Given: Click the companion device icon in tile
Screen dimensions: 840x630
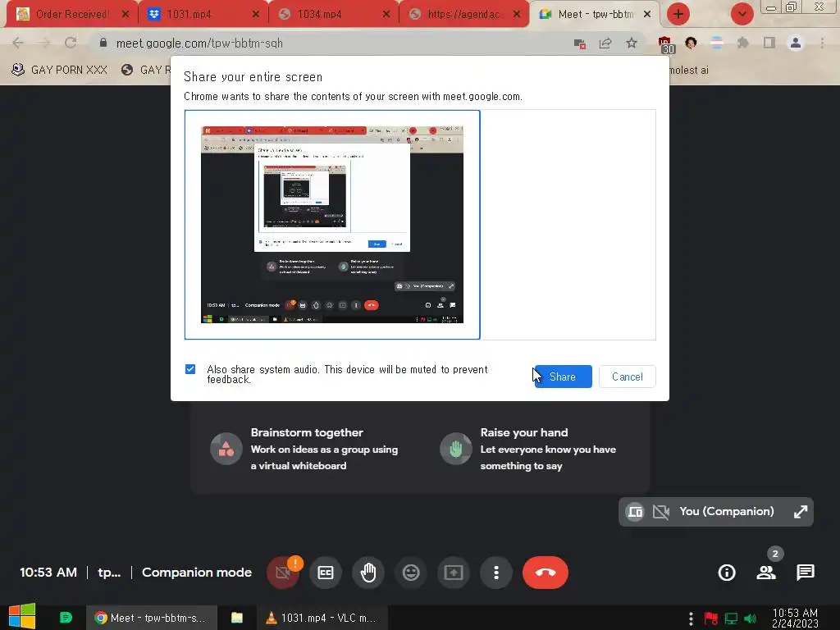Looking at the screenshot, I should [x=636, y=512].
